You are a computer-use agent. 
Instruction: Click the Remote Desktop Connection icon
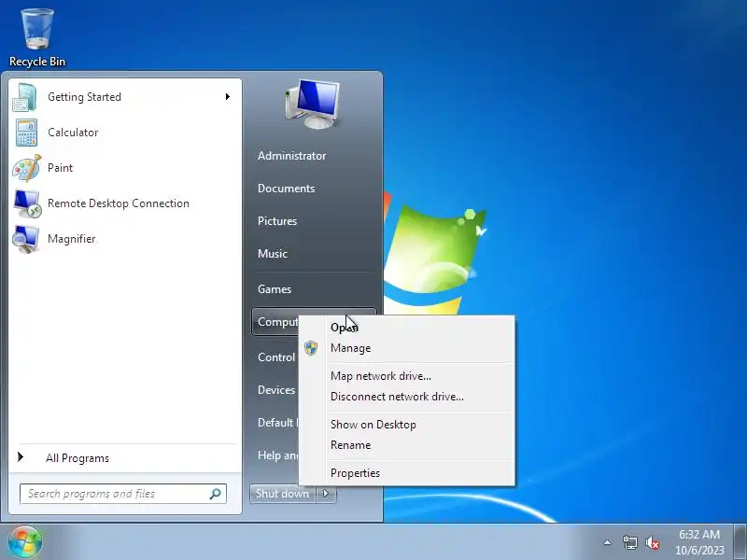(x=27, y=203)
